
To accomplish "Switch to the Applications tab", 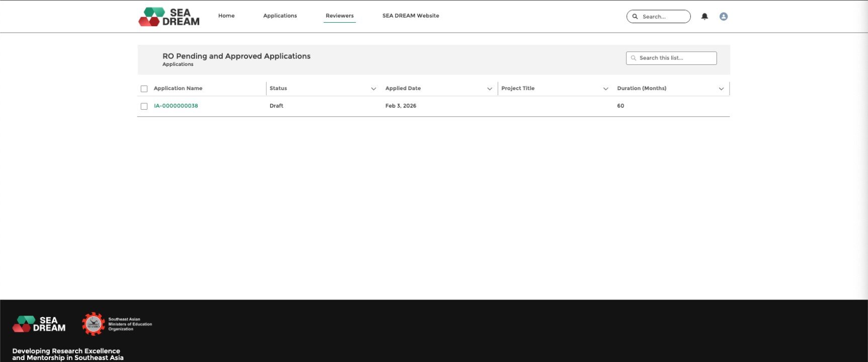I will coord(280,16).
